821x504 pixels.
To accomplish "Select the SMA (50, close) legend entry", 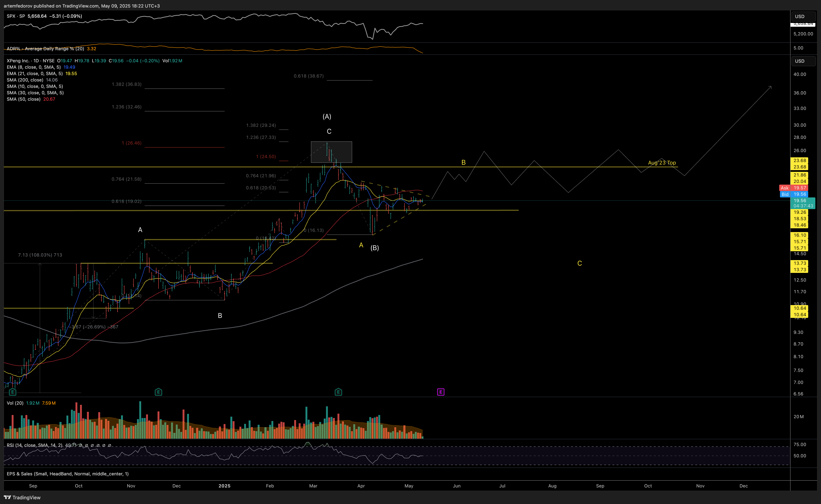I will click(24, 99).
